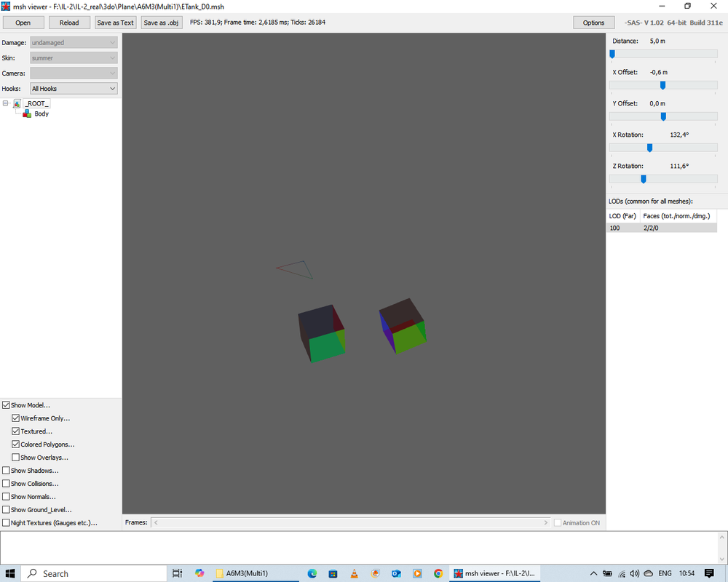Uncheck Wireframe Only option
Viewport: 728px width, 582px height.
click(16, 418)
